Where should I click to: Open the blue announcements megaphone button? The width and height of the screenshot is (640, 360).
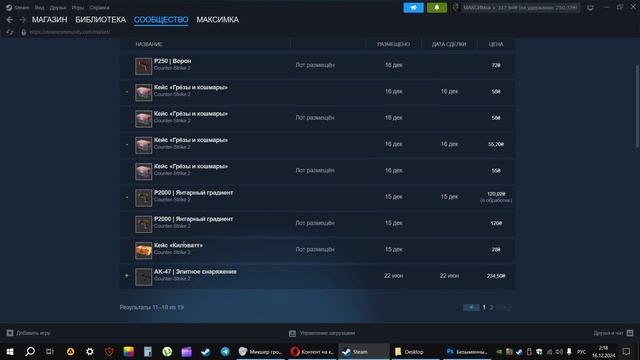(x=413, y=7)
